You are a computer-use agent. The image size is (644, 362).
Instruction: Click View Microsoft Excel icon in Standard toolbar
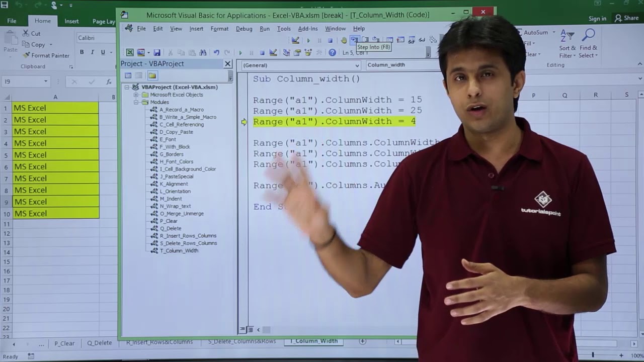pos(130,52)
